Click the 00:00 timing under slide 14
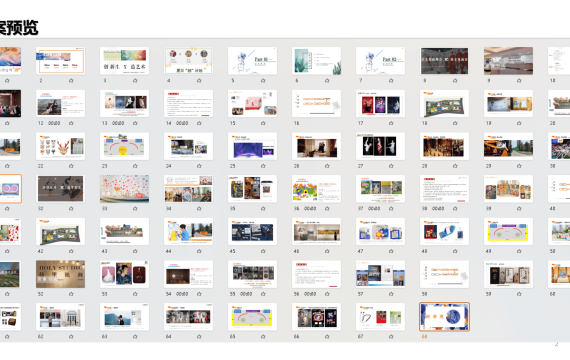 coord(182,123)
